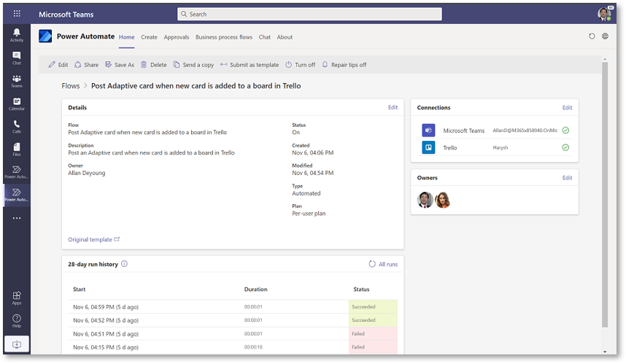The image size is (626, 364).
Task: Click the second owner's avatar
Action: 442,200
